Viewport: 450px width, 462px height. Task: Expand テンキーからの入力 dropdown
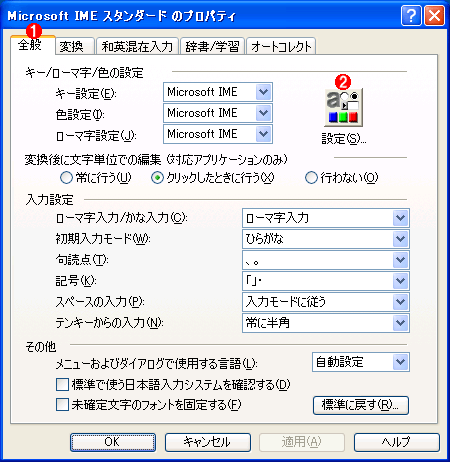326,323
